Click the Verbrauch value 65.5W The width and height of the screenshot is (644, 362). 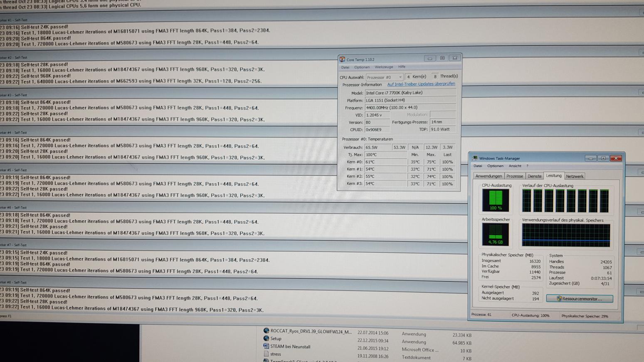click(x=378, y=147)
